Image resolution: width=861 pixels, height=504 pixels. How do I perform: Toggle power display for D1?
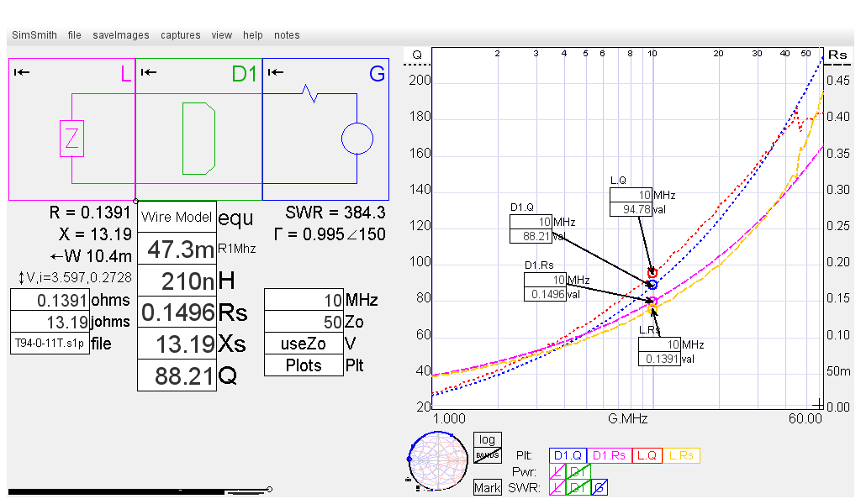[578, 471]
